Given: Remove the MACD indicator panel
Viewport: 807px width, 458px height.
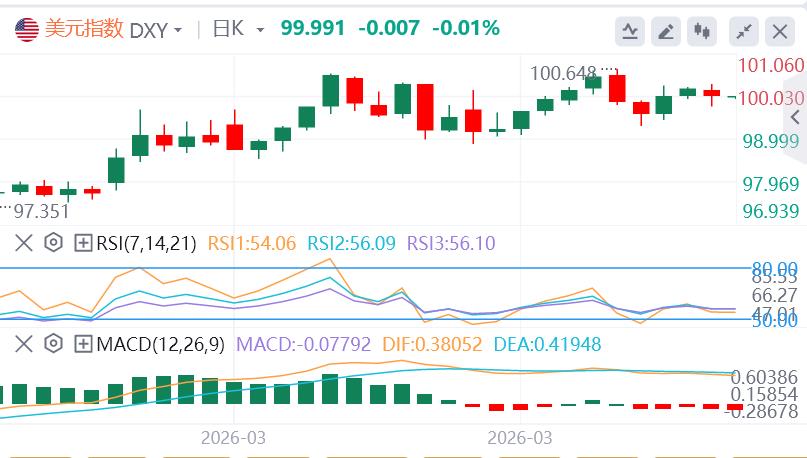Looking at the screenshot, I should pos(25,345).
